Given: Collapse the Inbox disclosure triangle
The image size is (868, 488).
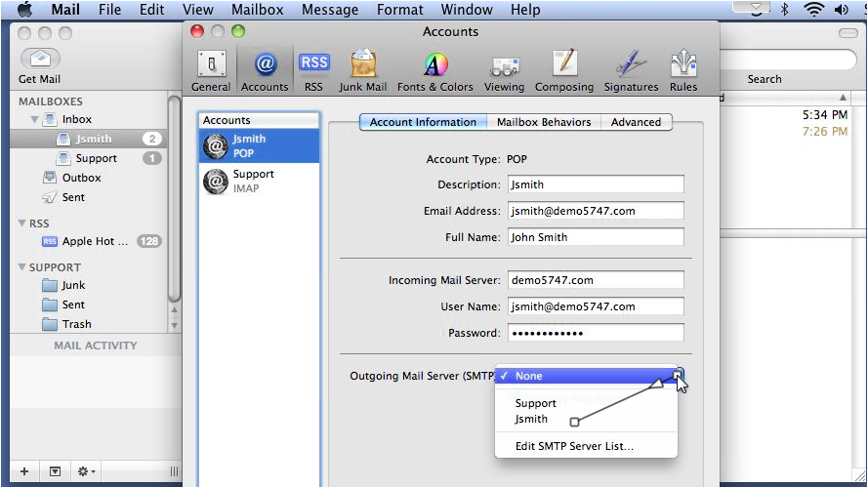Looking at the screenshot, I should (34, 119).
